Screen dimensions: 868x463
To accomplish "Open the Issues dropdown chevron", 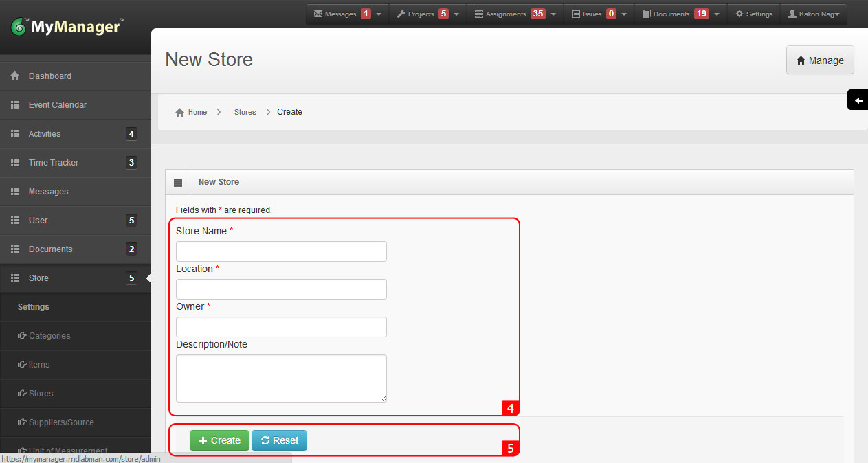I will (x=623, y=13).
